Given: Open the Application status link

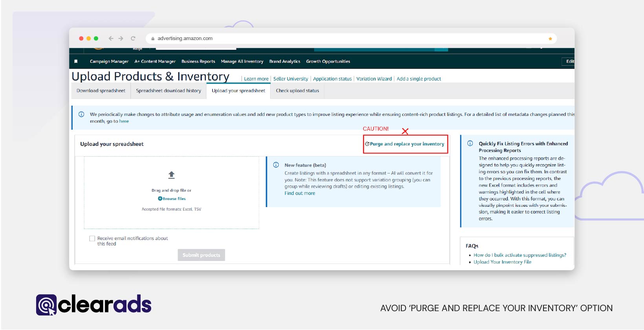Looking at the screenshot, I should pos(332,79).
